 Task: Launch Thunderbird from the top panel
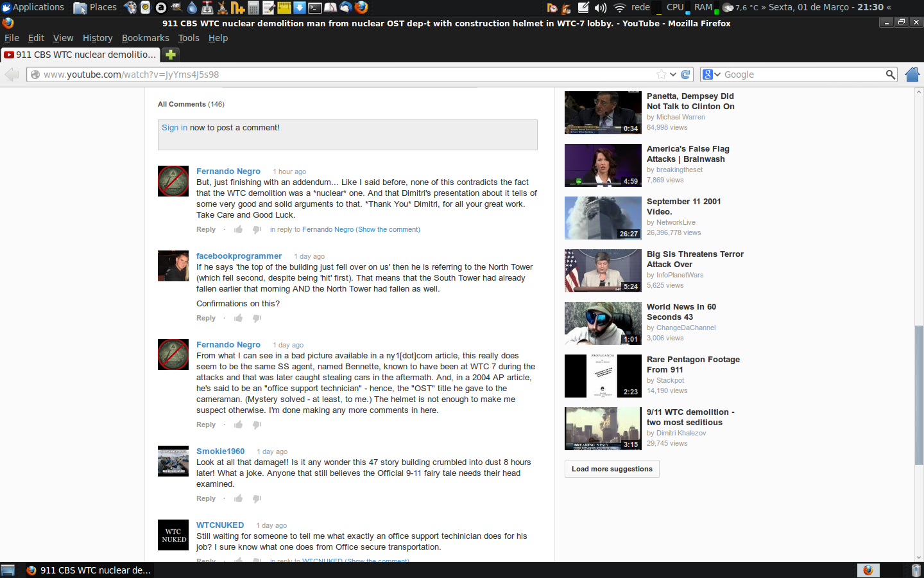(346, 8)
